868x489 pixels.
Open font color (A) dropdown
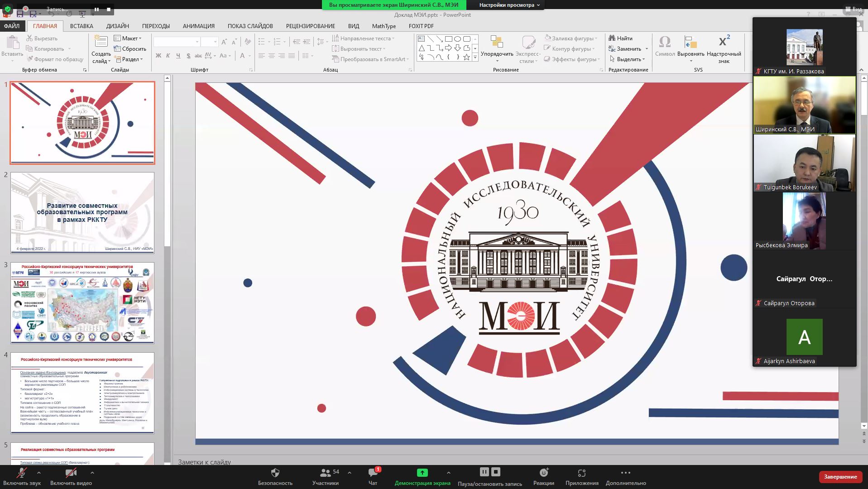(249, 56)
